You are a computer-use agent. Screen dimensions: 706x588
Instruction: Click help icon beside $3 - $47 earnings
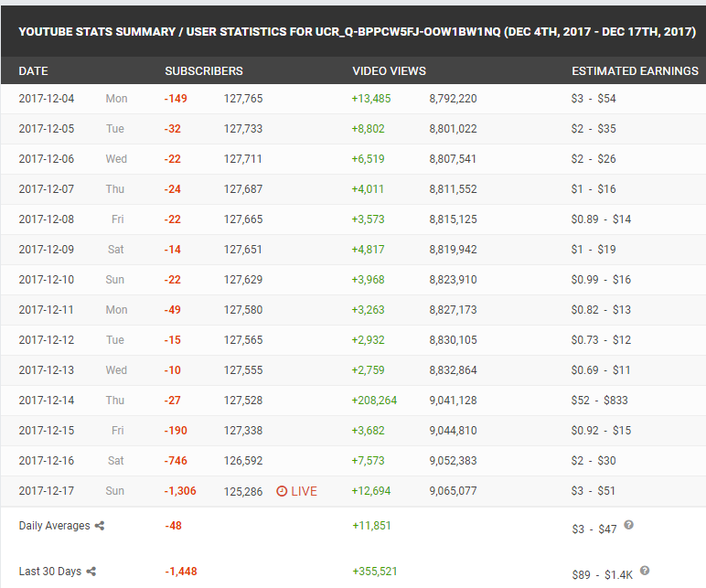628,525
